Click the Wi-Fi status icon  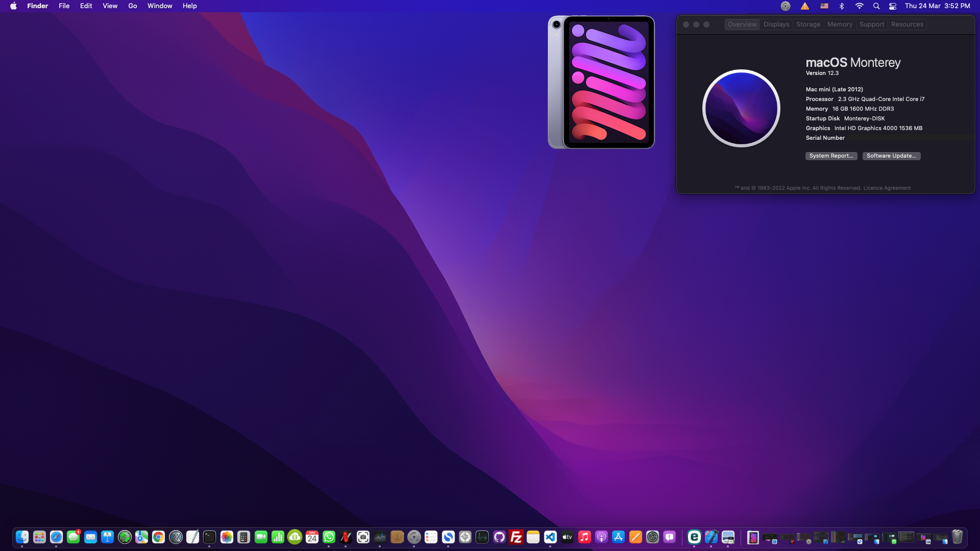pos(860,6)
